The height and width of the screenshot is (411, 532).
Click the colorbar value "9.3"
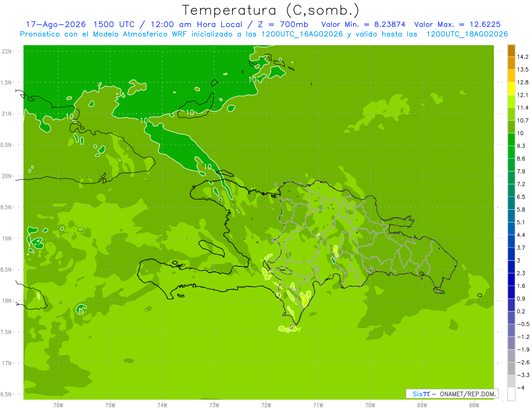(x=521, y=146)
